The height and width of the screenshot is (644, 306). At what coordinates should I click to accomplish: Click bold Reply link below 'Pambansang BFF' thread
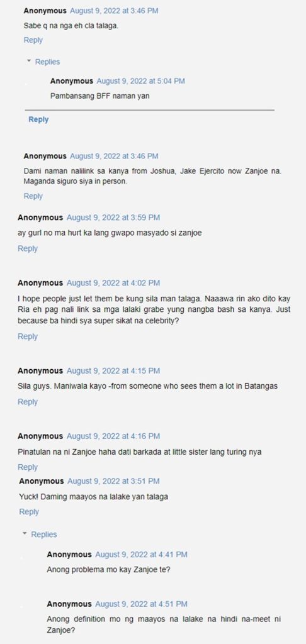click(x=38, y=119)
